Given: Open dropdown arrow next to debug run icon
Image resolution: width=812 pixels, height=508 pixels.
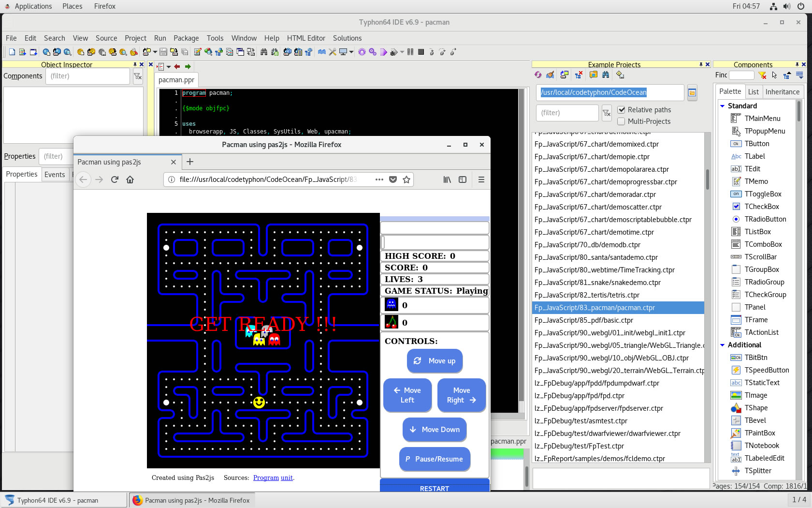Looking at the screenshot, I should coord(402,52).
